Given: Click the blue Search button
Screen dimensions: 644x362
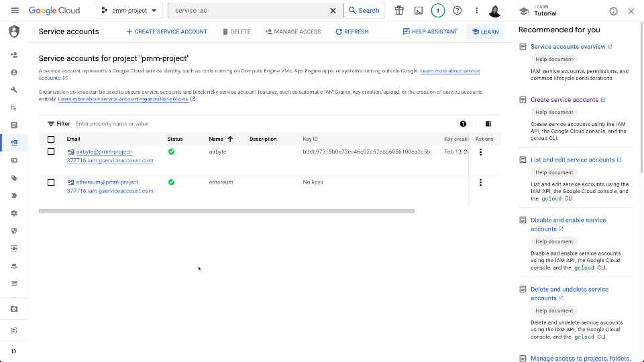Looking at the screenshot, I should 364,11.
